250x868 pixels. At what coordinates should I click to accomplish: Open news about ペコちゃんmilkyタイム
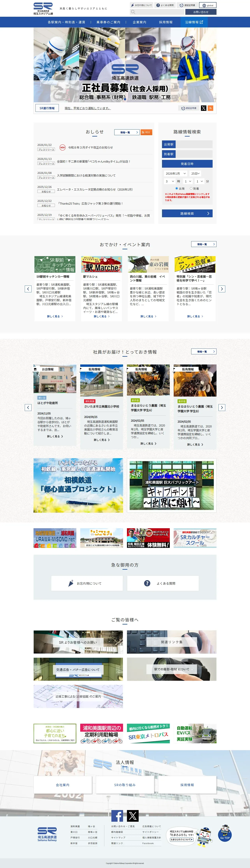click(x=93, y=161)
